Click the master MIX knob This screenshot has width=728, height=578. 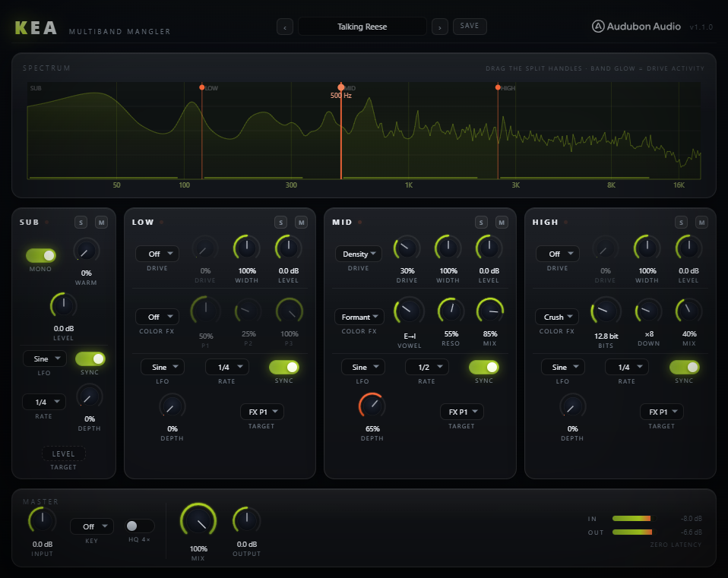[198, 521]
